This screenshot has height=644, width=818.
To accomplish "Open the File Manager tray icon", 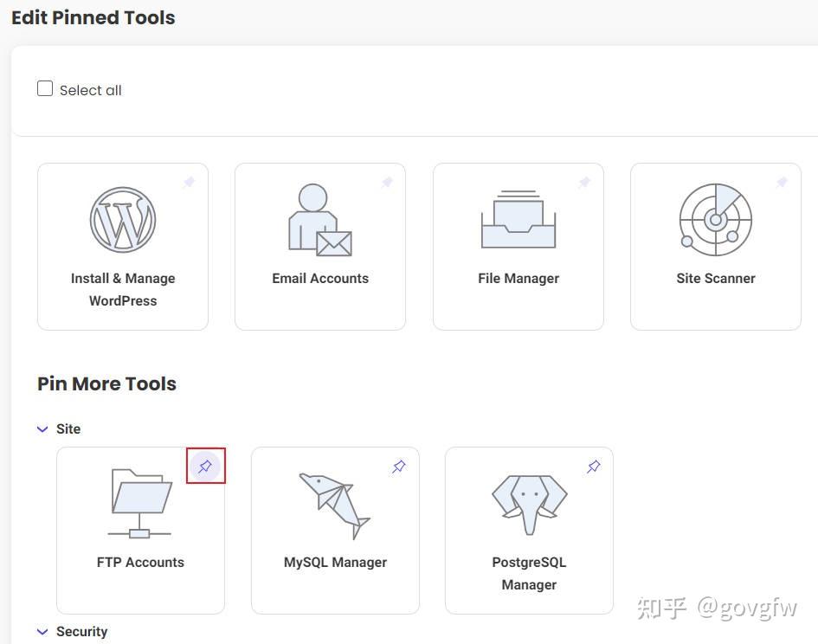I will [x=518, y=219].
